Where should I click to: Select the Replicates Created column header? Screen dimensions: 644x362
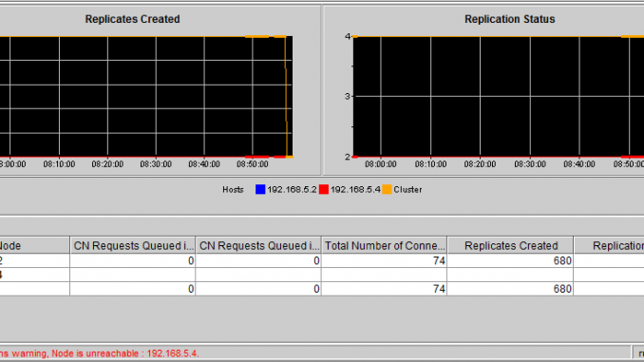coord(510,246)
